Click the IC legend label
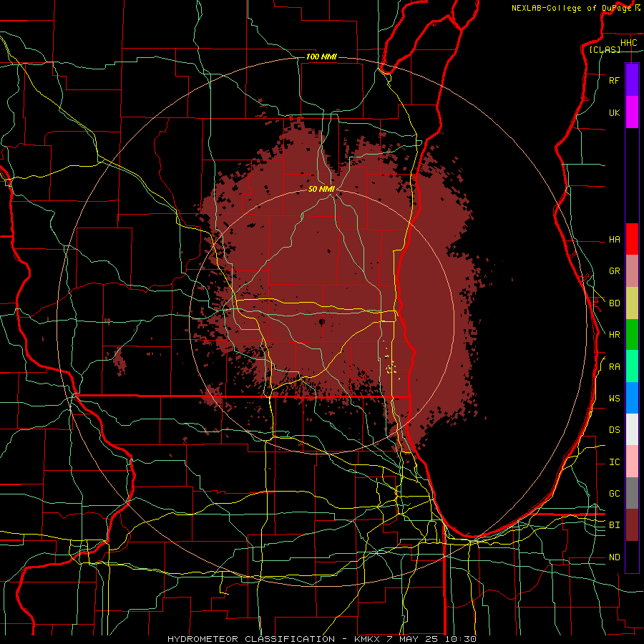 click(614, 462)
